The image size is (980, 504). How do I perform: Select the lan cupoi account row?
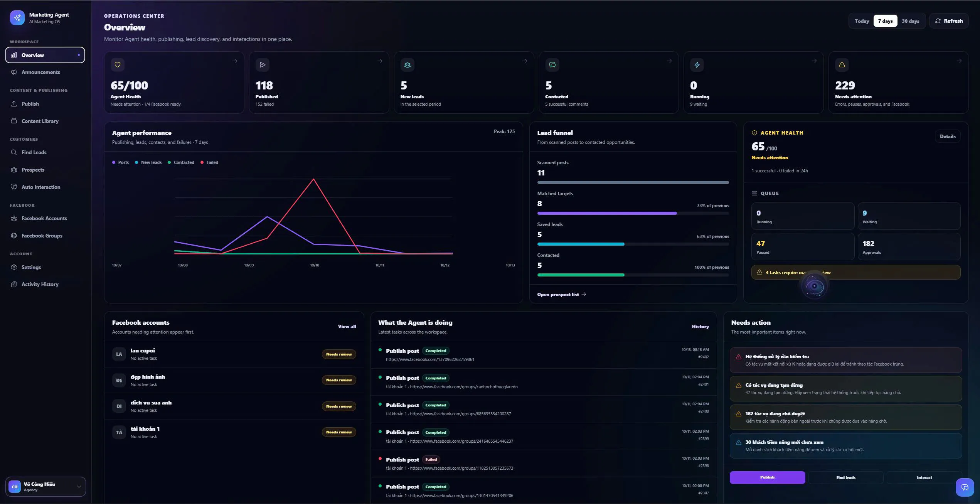(234, 354)
